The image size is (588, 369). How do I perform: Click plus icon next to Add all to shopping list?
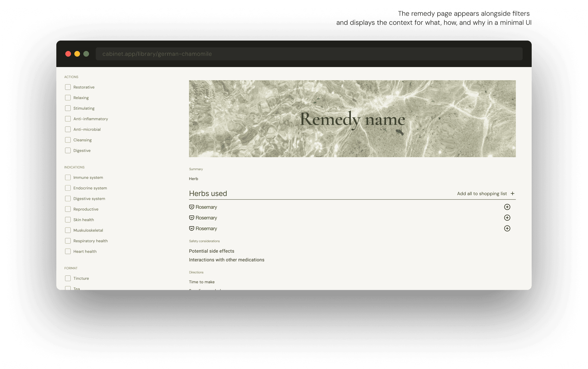513,194
